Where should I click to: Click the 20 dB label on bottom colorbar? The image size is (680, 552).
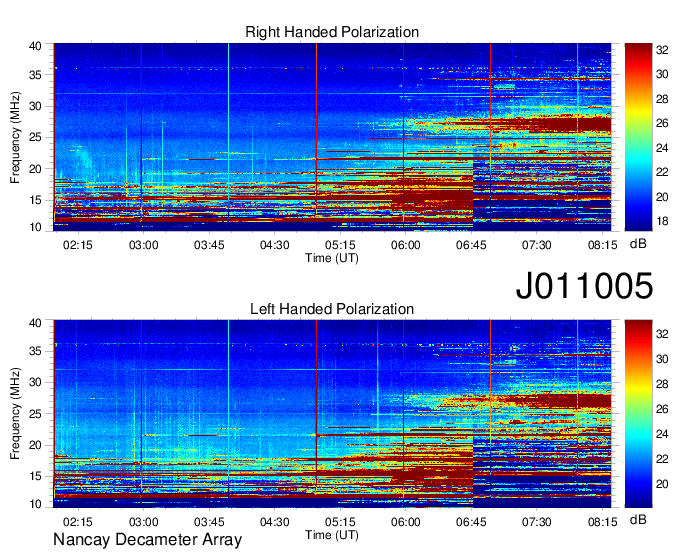[662, 484]
